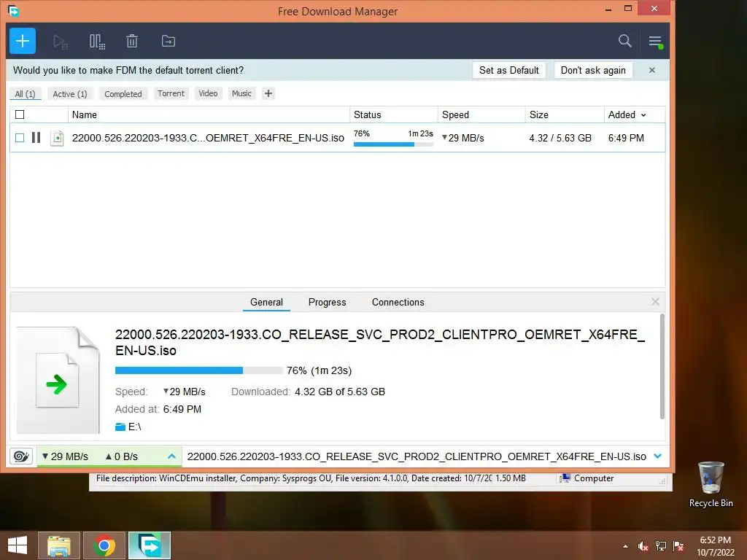Click the 4.32 / 5.63 GB size cell

click(560, 138)
